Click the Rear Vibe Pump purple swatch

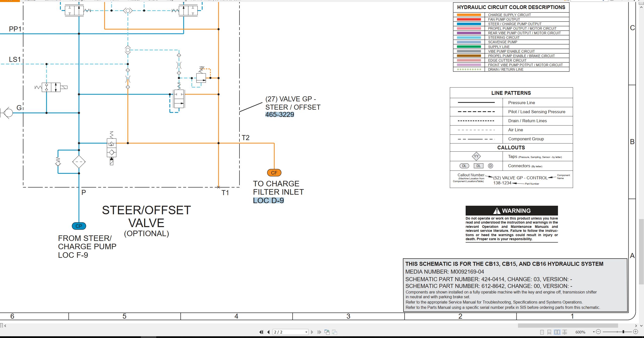[469, 33]
